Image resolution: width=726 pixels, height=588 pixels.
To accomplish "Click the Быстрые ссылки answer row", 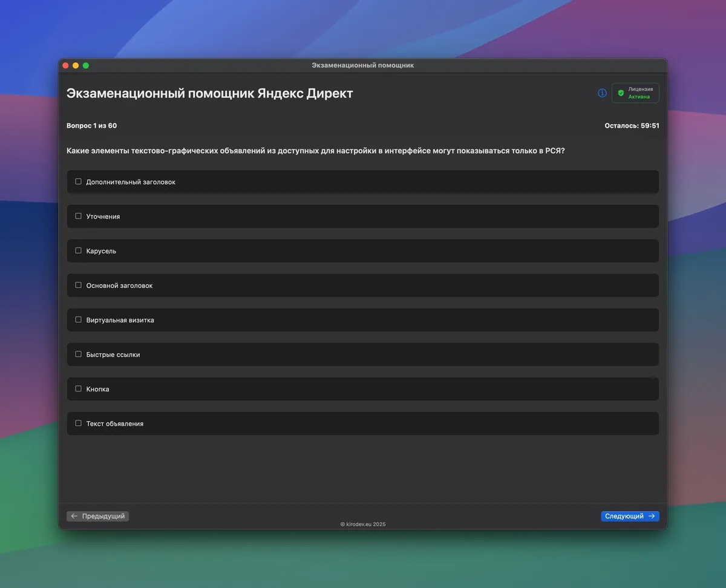I will pyautogui.click(x=362, y=354).
